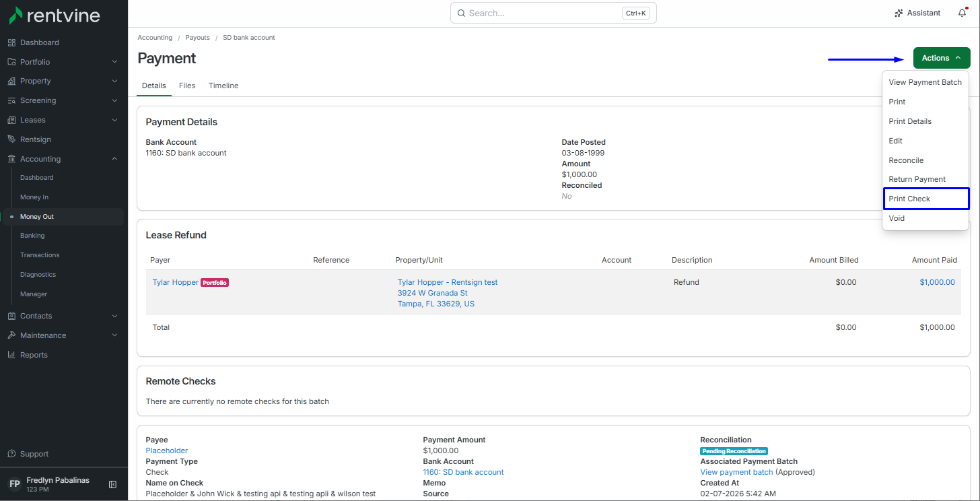Click the Portfolio badge next to Tylar Hopper
Image resolution: width=980 pixels, height=501 pixels.
pyautogui.click(x=215, y=283)
